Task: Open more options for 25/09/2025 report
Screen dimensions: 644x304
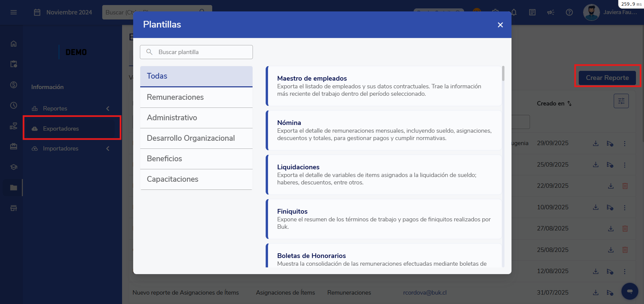Action: coord(624,165)
